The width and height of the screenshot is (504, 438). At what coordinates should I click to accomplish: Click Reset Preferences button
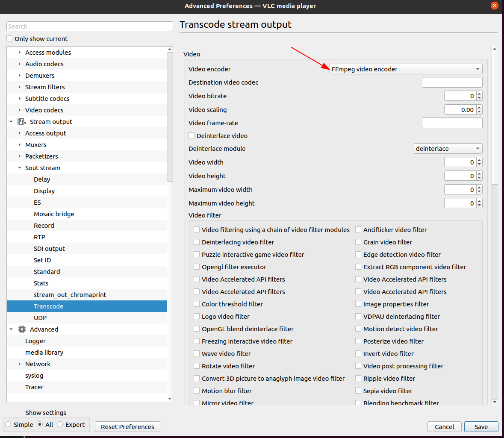point(128,427)
